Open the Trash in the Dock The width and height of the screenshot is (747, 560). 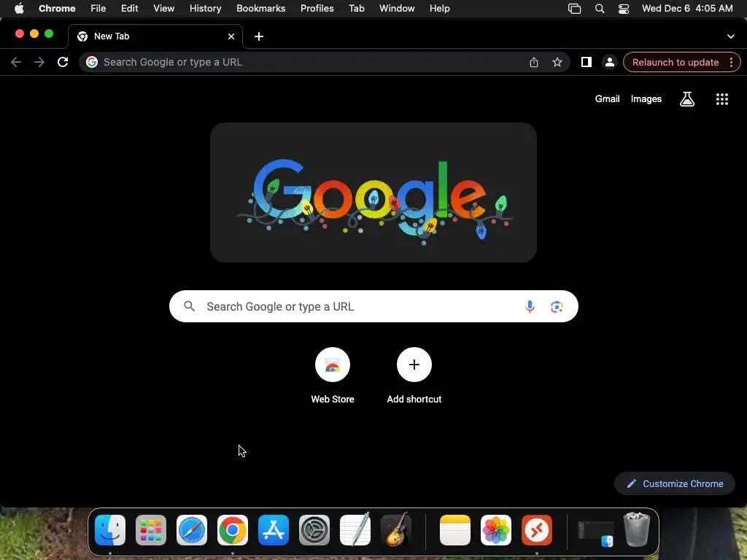636,529
